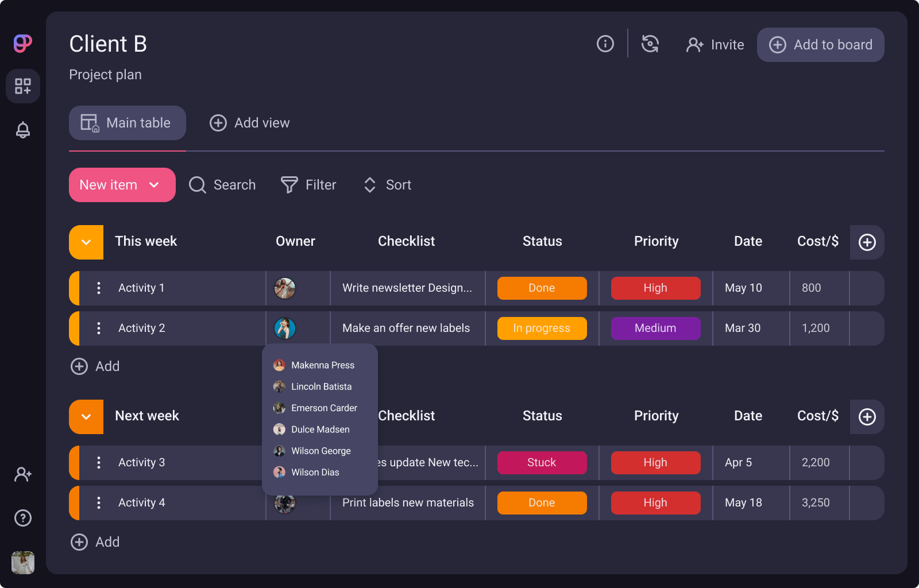Collapse the This week group
The height and width of the screenshot is (588, 919).
click(x=86, y=242)
